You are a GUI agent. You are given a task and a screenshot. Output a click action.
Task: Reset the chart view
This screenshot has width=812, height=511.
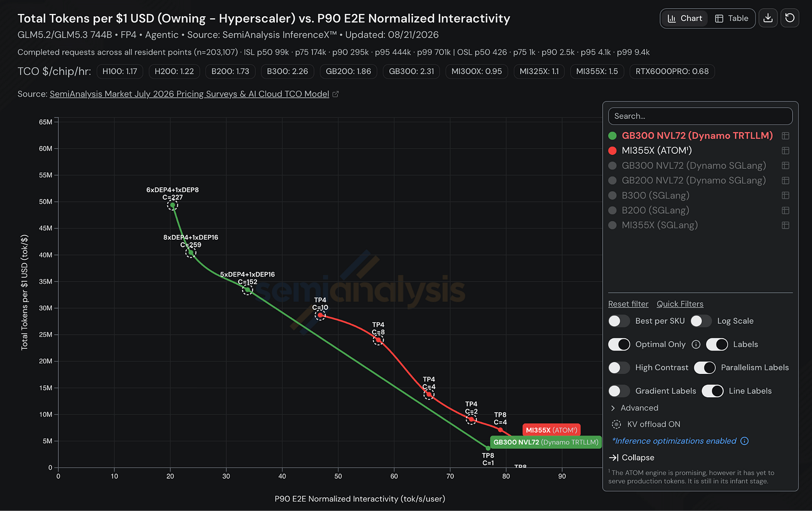(790, 18)
